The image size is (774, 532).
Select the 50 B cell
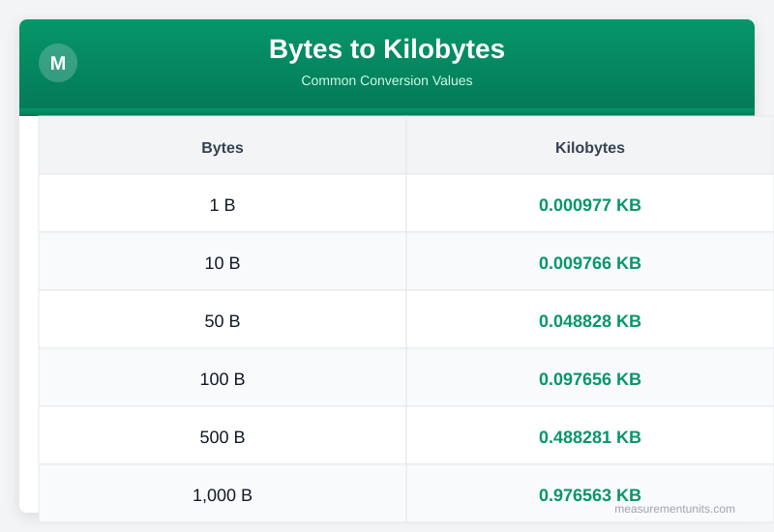click(x=223, y=321)
